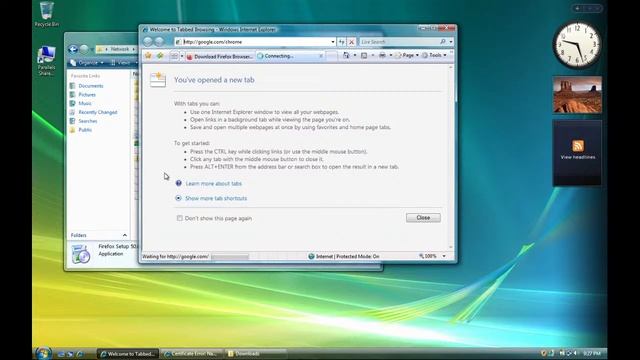The width and height of the screenshot is (640, 360).
Task: Click Add to Favorites green plus icon
Action: [160, 56]
